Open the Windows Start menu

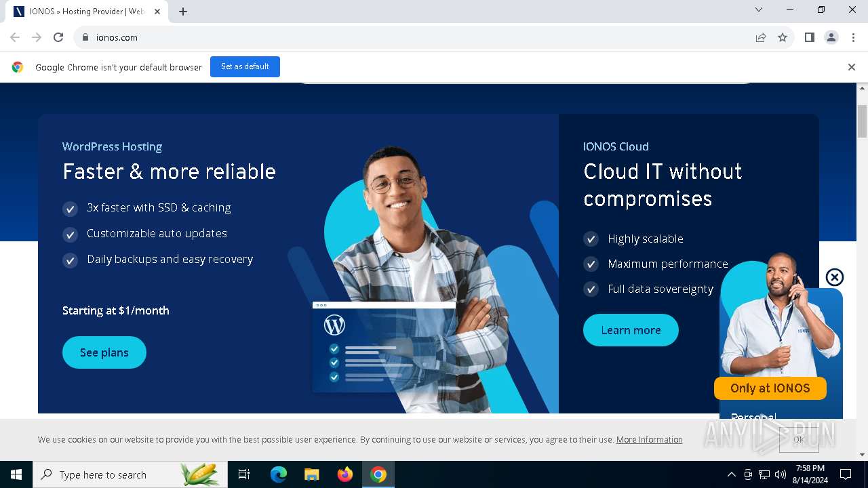tap(16, 474)
